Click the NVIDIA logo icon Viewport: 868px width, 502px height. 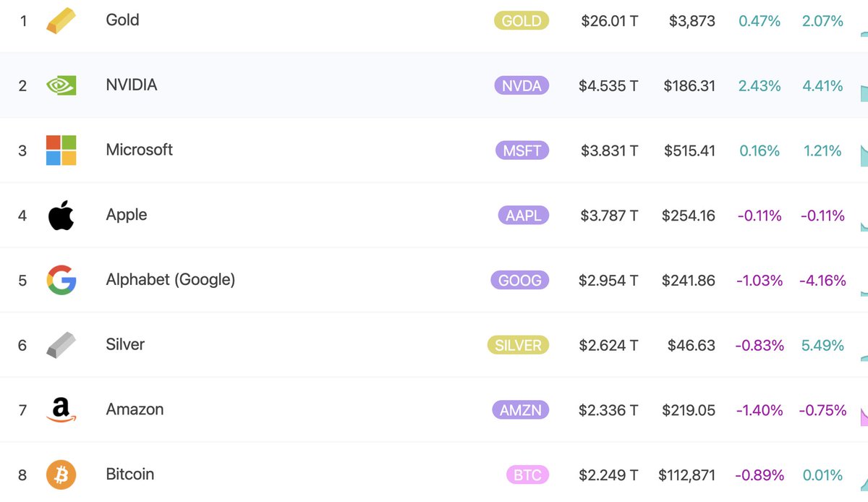pyautogui.click(x=61, y=85)
